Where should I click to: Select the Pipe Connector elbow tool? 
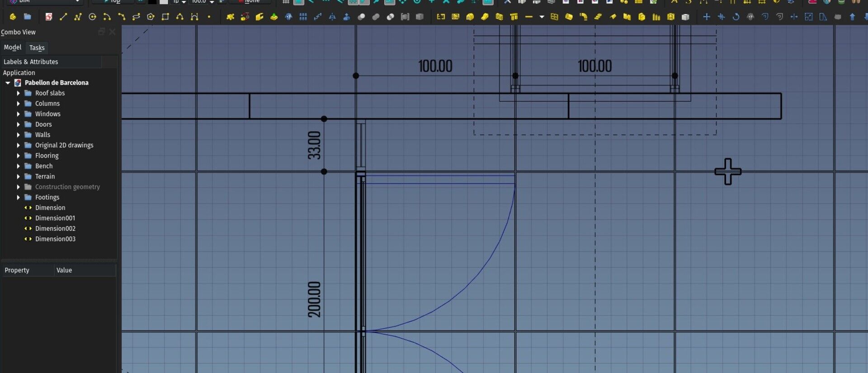(x=583, y=17)
